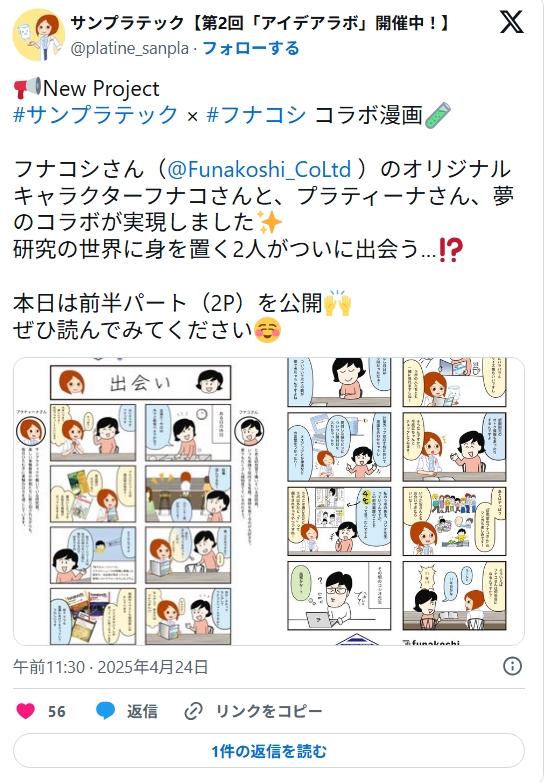
Task: Click the 午前11:30 2025年4月24日 timestamp
Action: 110,667
